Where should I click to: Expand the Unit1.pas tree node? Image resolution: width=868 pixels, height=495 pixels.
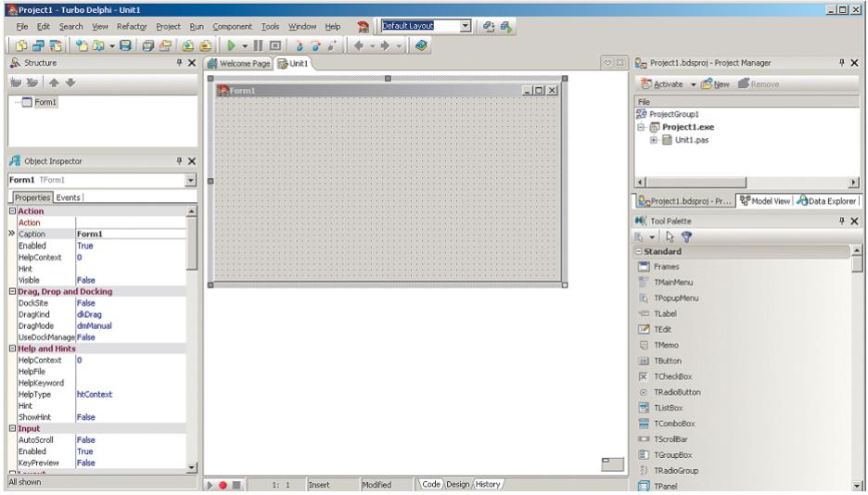pos(653,140)
